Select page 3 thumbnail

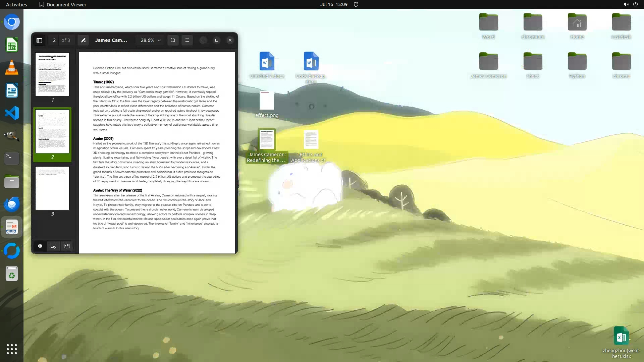(52, 188)
